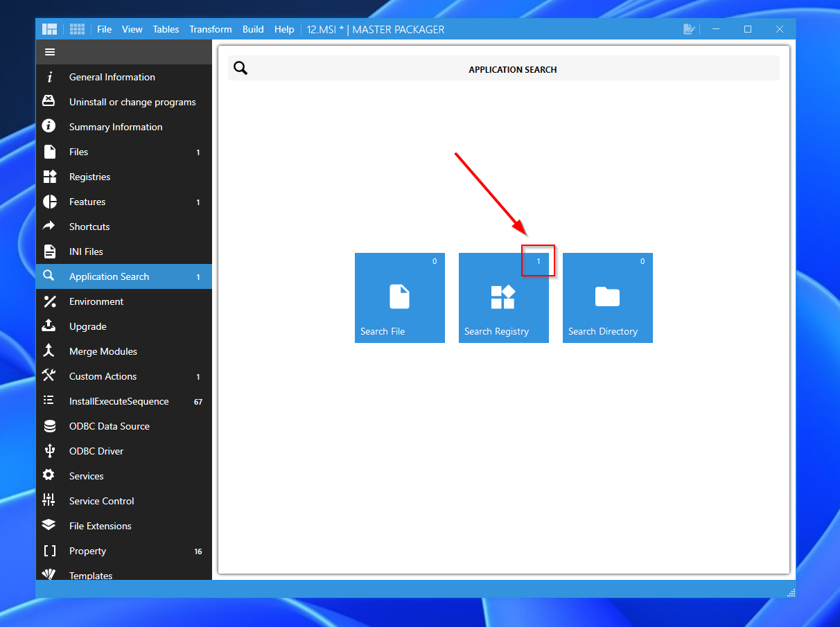Viewport: 840px width, 627px height.
Task: Click the Custom Actions tools icon
Action: coord(49,376)
